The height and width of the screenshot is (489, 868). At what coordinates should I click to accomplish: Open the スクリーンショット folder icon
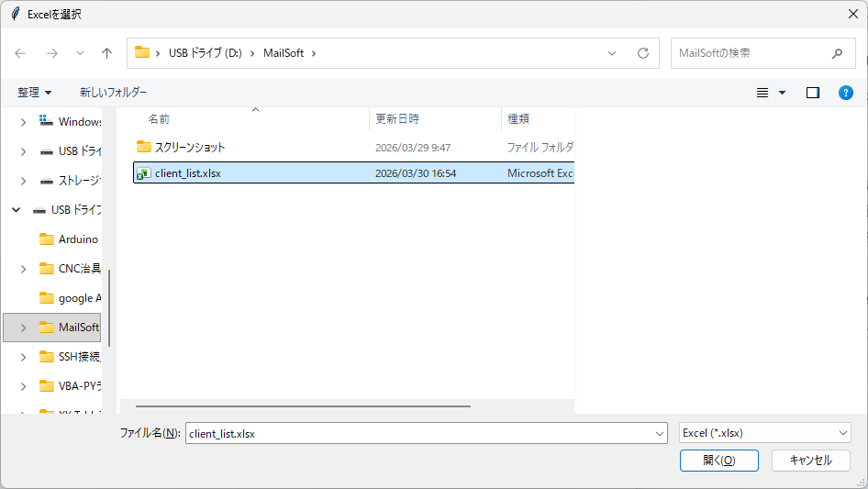pyautogui.click(x=143, y=147)
